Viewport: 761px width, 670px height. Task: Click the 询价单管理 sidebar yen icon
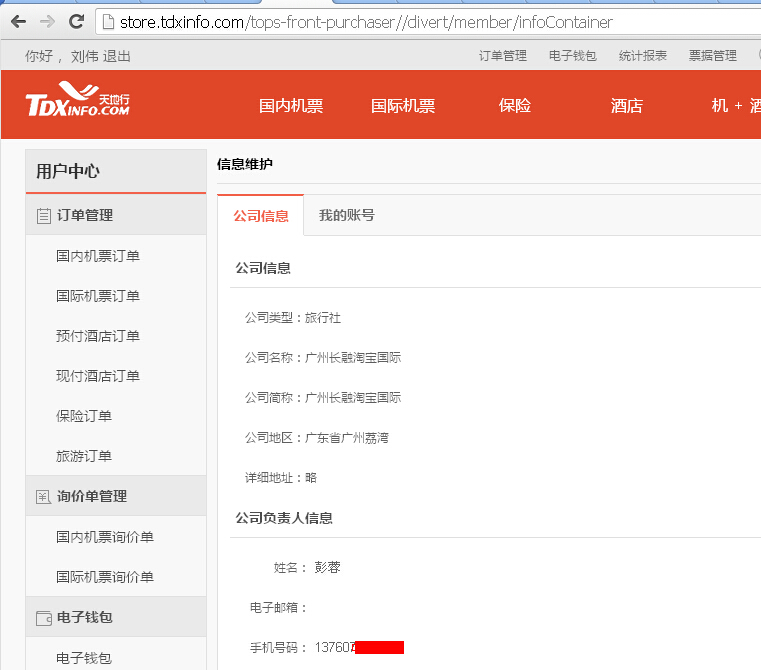pyautogui.click(x=43, y=497)
